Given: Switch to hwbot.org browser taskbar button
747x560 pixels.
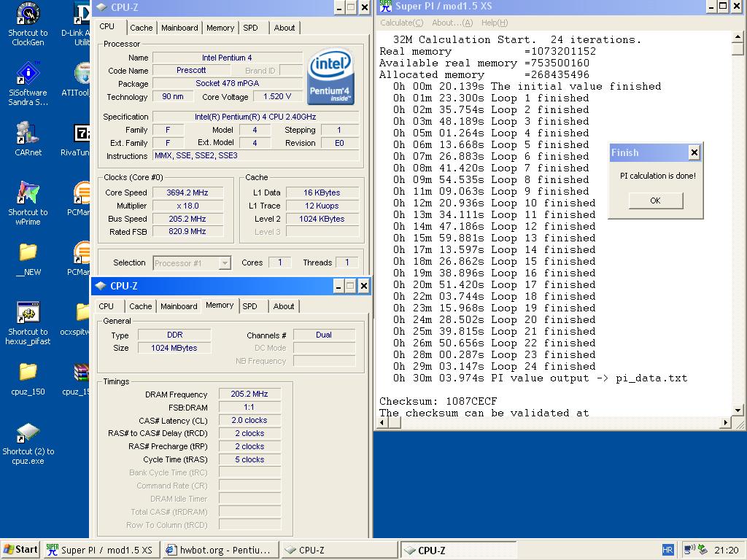Looking at the screenshot, I should coord(220,550).
